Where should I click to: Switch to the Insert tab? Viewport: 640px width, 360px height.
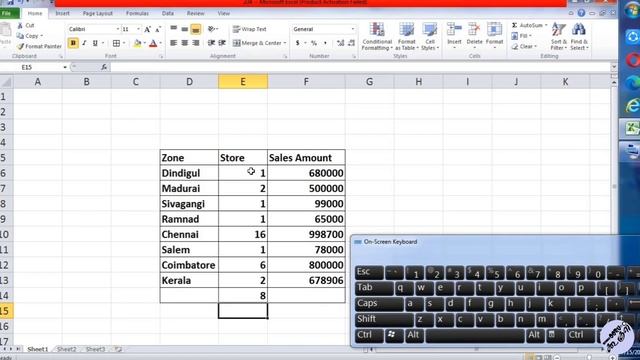coord(62,13)
